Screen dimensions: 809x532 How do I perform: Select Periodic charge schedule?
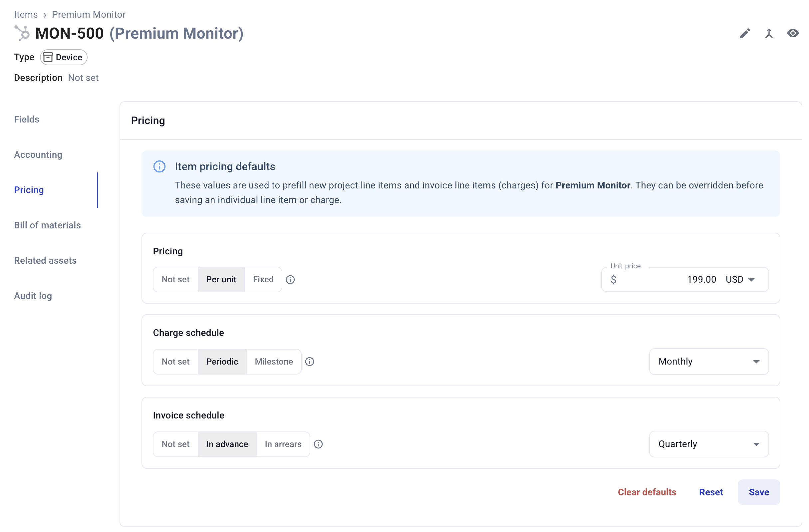[x=222, y=362]
